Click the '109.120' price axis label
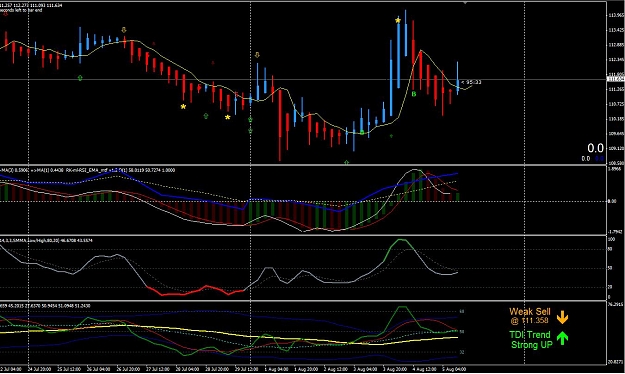The image size is (625, 374). [616, 148]
